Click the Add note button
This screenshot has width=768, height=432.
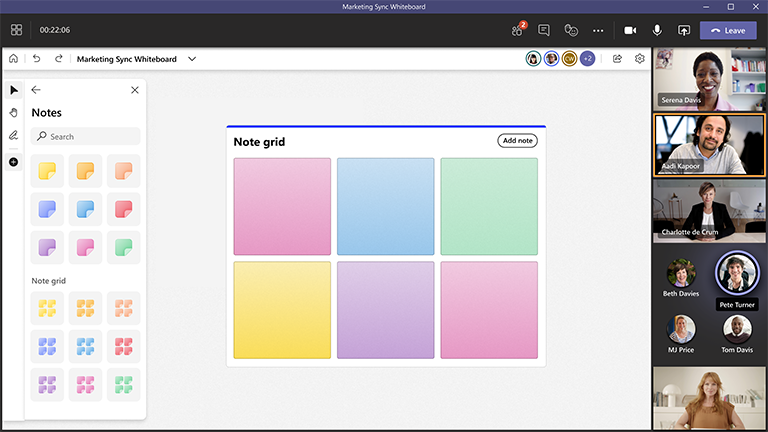[x=517, y=141]
